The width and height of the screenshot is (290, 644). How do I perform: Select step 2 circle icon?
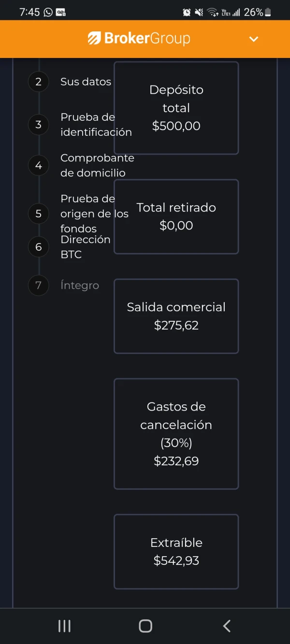(x=39, y=82)
